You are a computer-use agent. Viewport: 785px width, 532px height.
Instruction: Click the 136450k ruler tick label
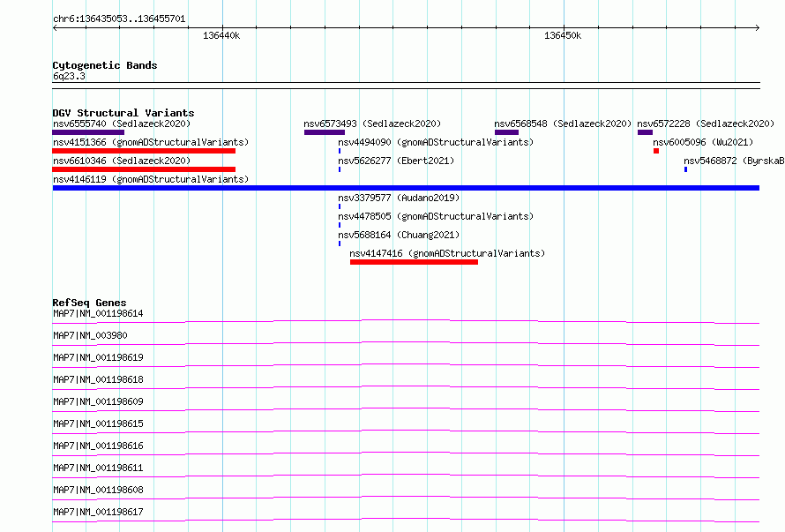563,35
